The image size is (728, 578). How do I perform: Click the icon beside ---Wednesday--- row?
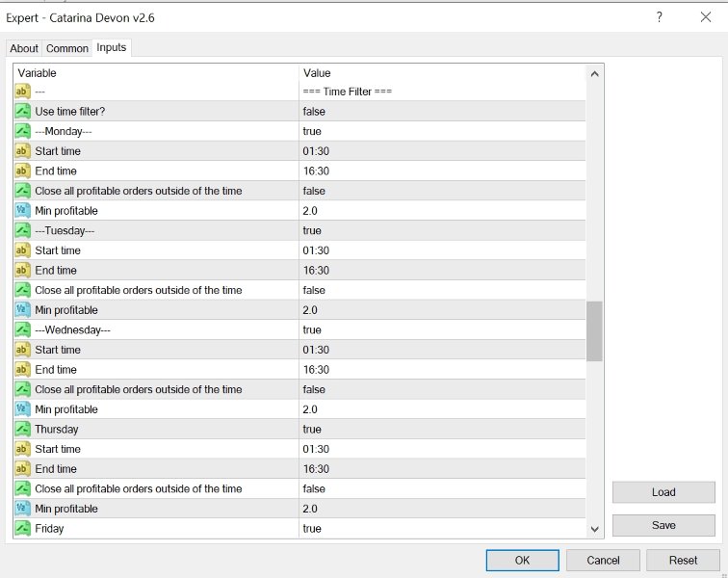tap(22, 329)
